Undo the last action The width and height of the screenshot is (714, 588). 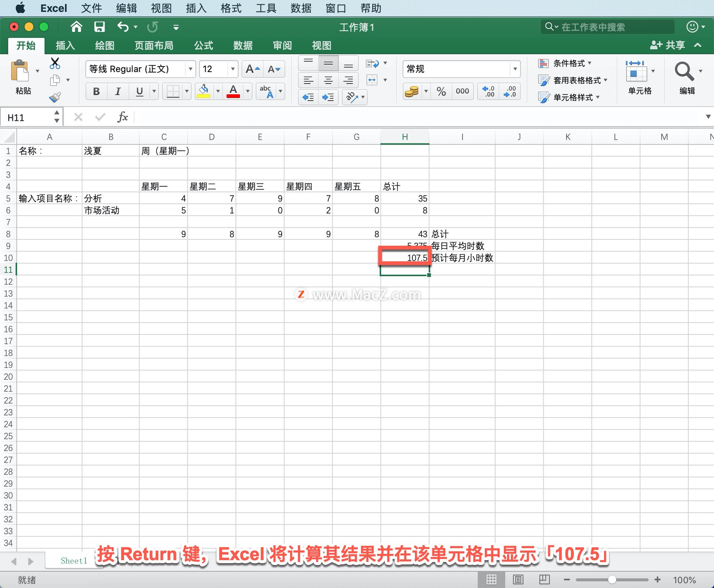point(123,27)
